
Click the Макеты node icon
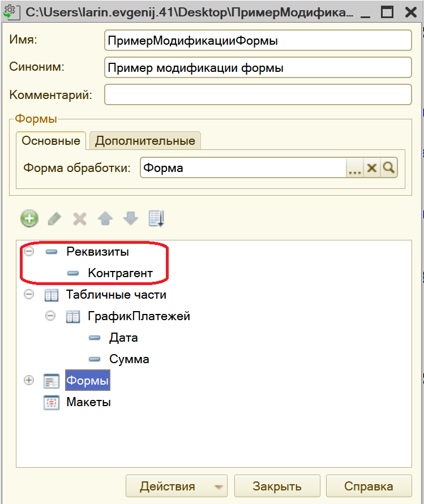coord(52,403)
